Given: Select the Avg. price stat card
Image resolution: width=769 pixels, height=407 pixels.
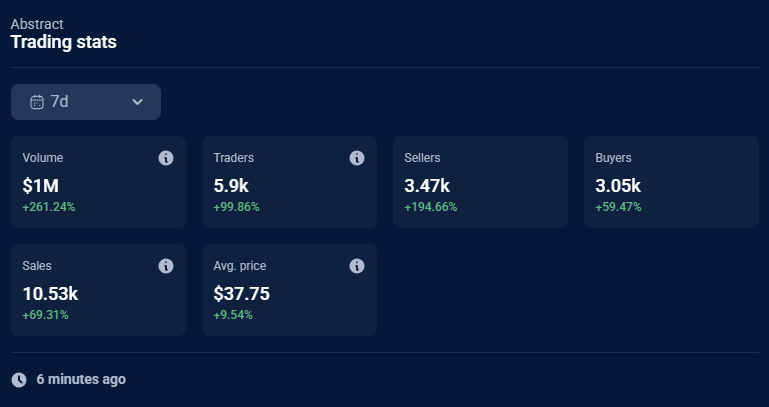Looking at the screenshot, I should (x=289, y=290).
